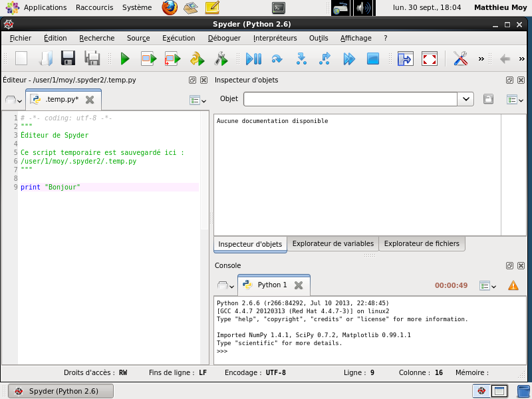Click the console warning triangle icon
This screenshot has height=399, width=532.
pyautogui.click(x=513, y=285)
